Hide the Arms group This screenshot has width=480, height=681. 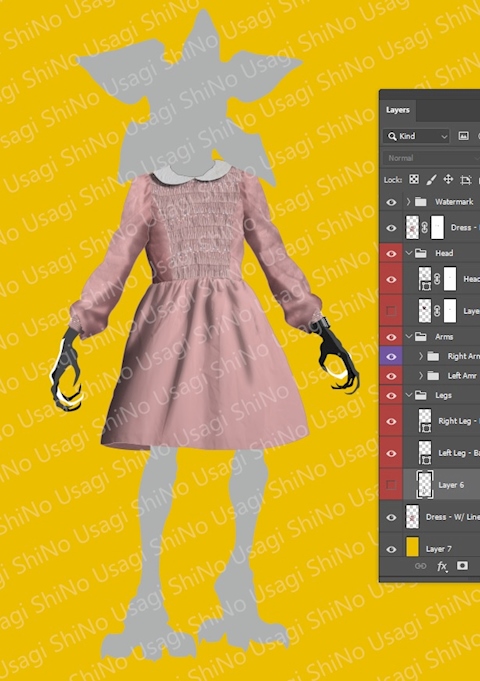tap(391, 337)
